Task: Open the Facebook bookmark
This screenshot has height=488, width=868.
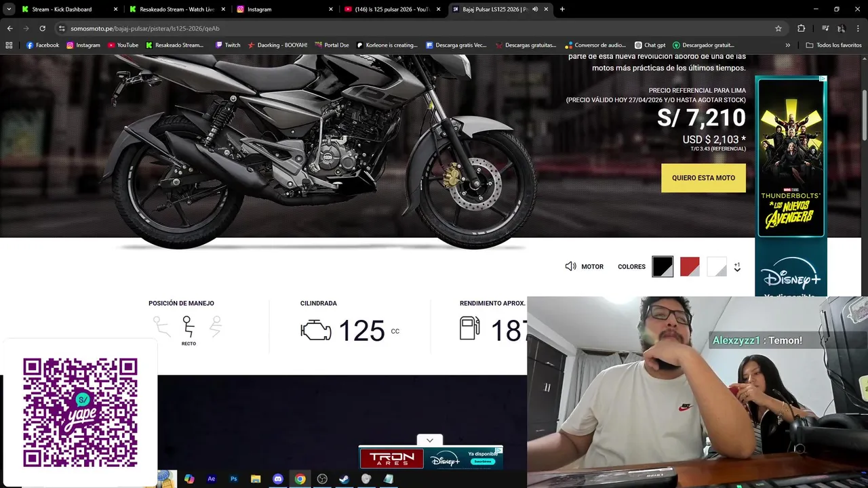Action: (x=43, y=45)
